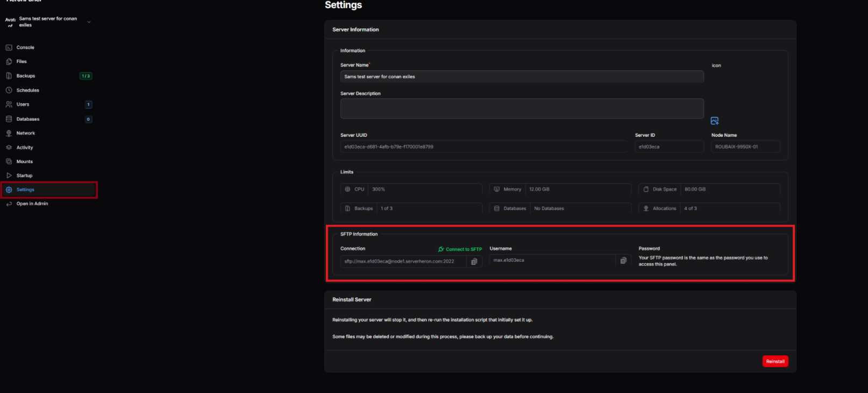This screenshot has height=393, width=868.
Task: Click the Connect to SFTP link
Action: (460, 249)
